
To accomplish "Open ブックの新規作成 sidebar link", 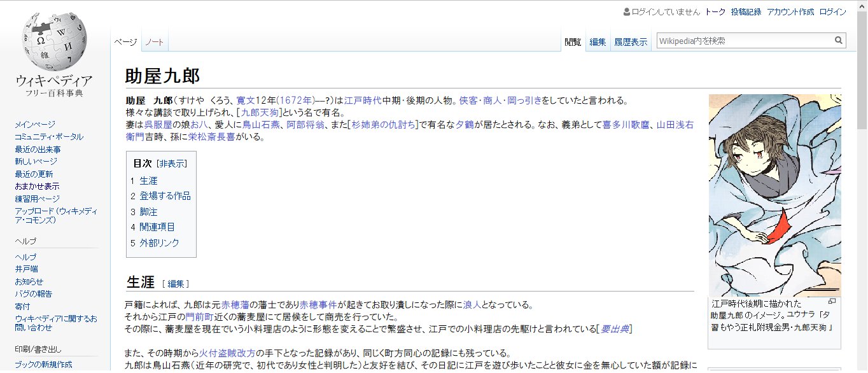I will [x=45, y=365].
